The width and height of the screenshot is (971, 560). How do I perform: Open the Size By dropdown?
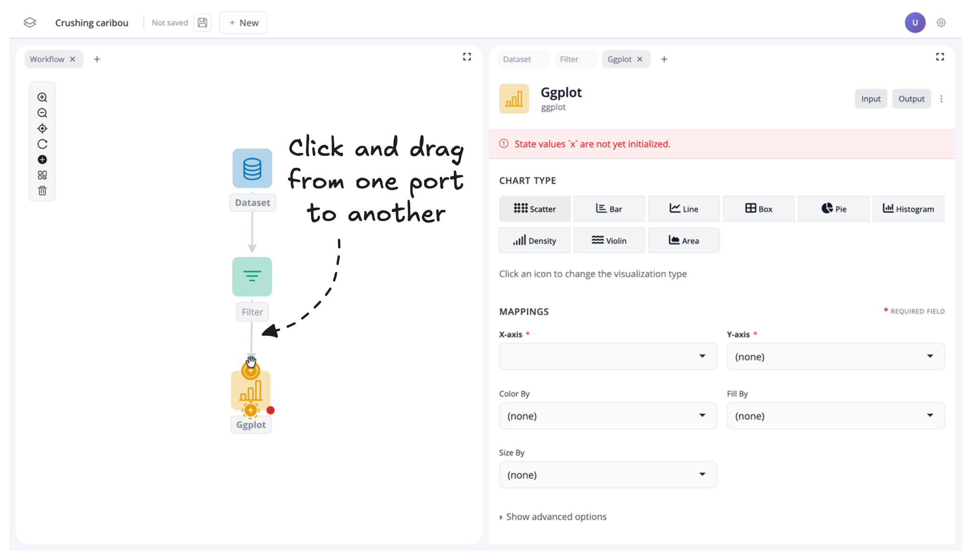coord(608,475)
